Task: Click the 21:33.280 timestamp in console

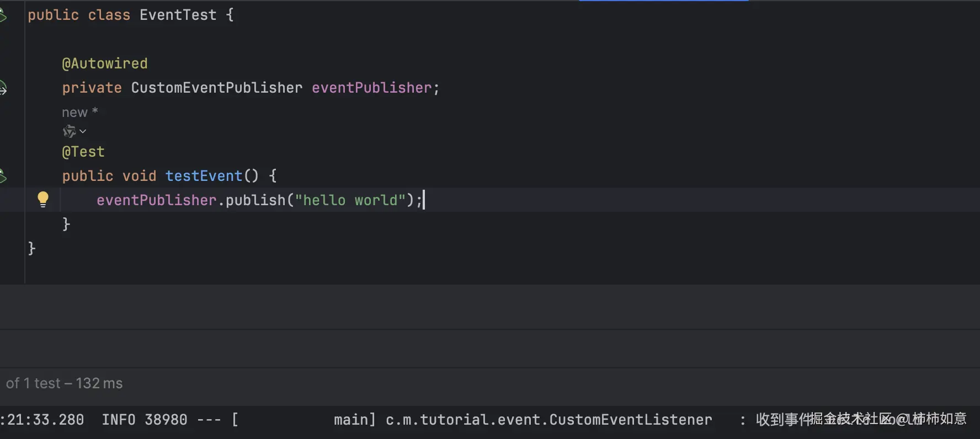Action: pyautogui.click(x=45, y=420)
